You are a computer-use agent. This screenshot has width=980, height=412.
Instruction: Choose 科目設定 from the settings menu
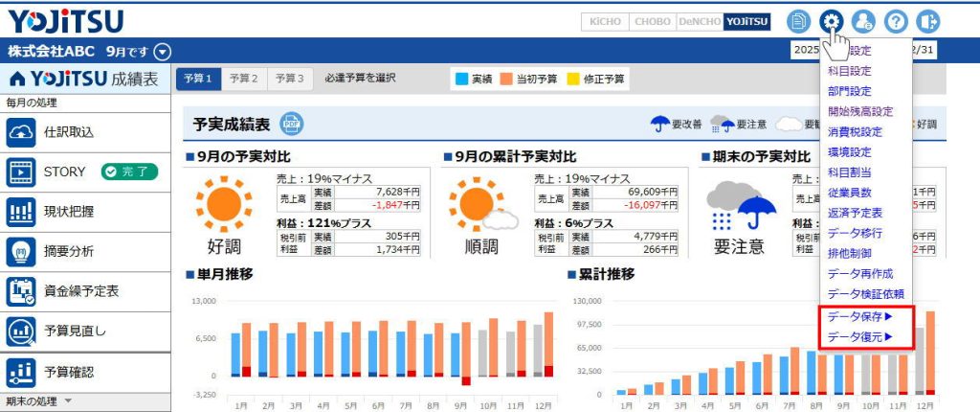click(850, 71)
